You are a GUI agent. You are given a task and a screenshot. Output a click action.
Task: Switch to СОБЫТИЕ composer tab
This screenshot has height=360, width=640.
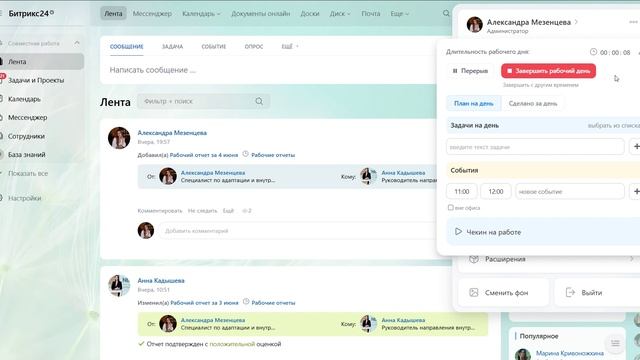click(213, 47)
